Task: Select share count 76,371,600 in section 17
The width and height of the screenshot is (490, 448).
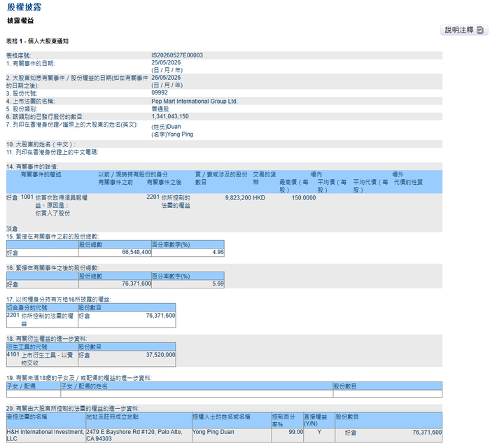Action: tap(160, 316)
